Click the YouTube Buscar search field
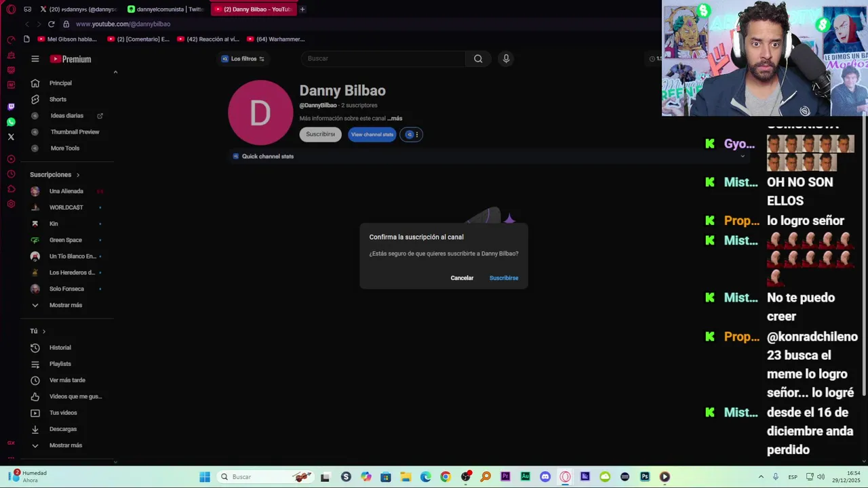Image resolution: width=868 pixels, height=488 pixels. click(x=383, y=58)
